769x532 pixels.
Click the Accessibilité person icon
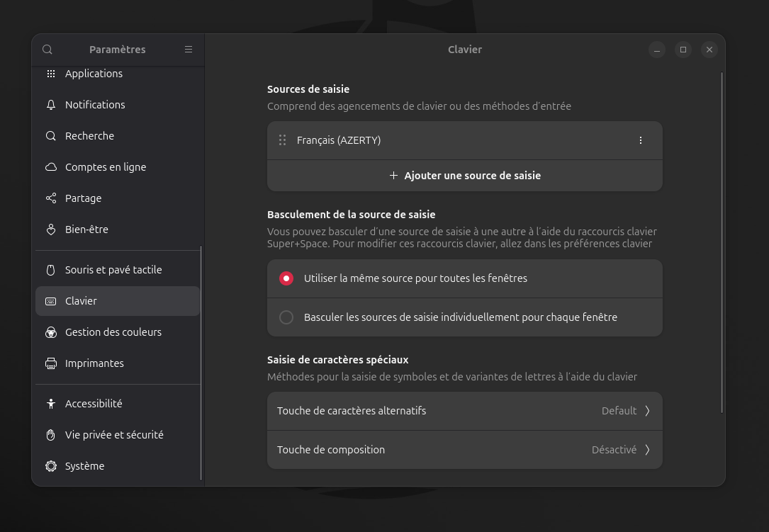51,404
